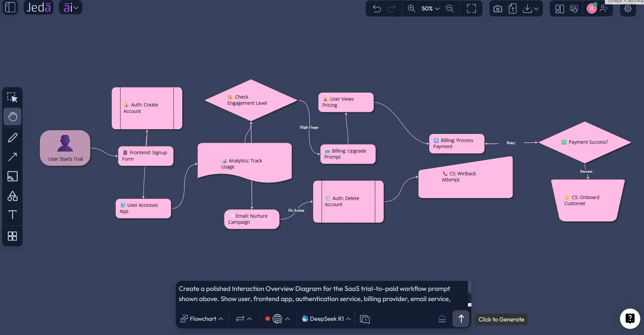Open the settings gear
The width and height of the screenshot is (644, 335).
[x=628, y=8]
